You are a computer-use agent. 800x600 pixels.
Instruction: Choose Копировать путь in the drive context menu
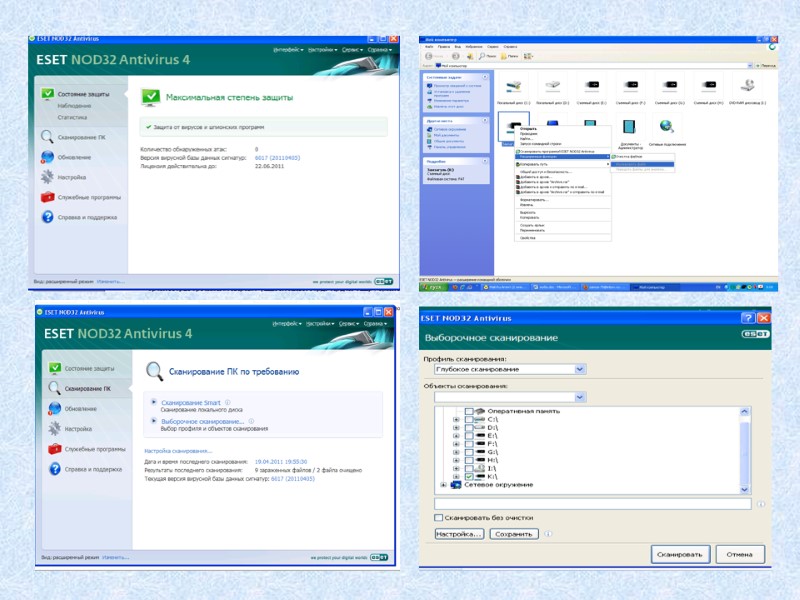pos(533,164)
